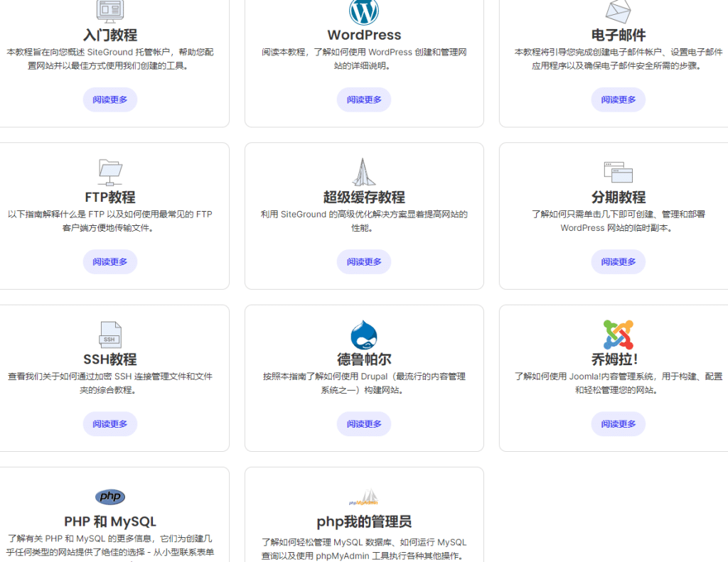The width and height of the screenshot is (728, 562).
Task: Open the PHP 和 MySQL heading
Action: point(110,522)
